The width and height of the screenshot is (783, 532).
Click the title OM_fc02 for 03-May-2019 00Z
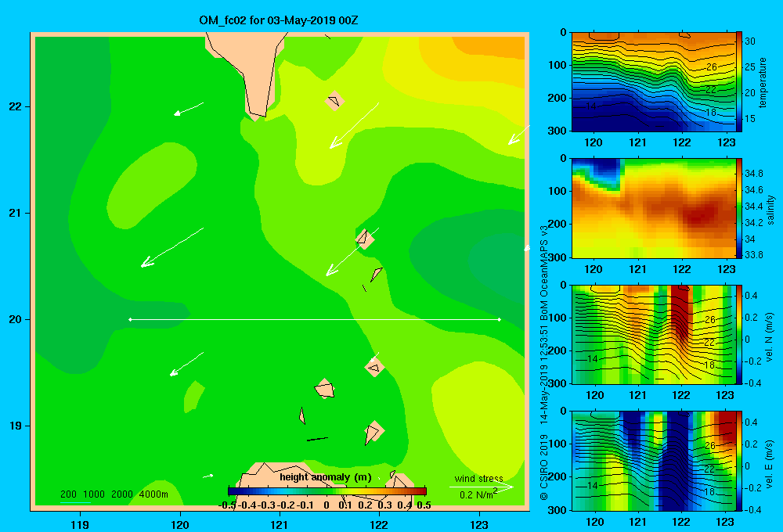(x=279, y=20)
